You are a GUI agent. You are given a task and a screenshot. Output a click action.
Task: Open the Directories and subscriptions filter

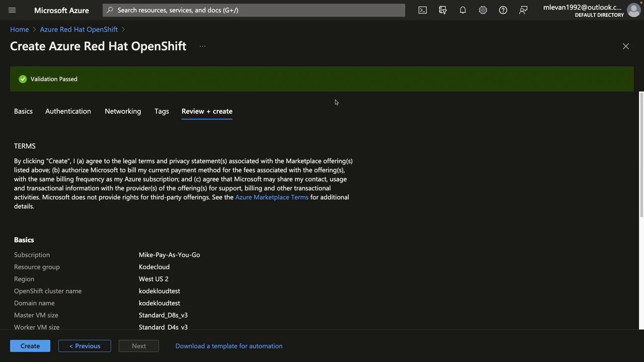tap(443, 10)
